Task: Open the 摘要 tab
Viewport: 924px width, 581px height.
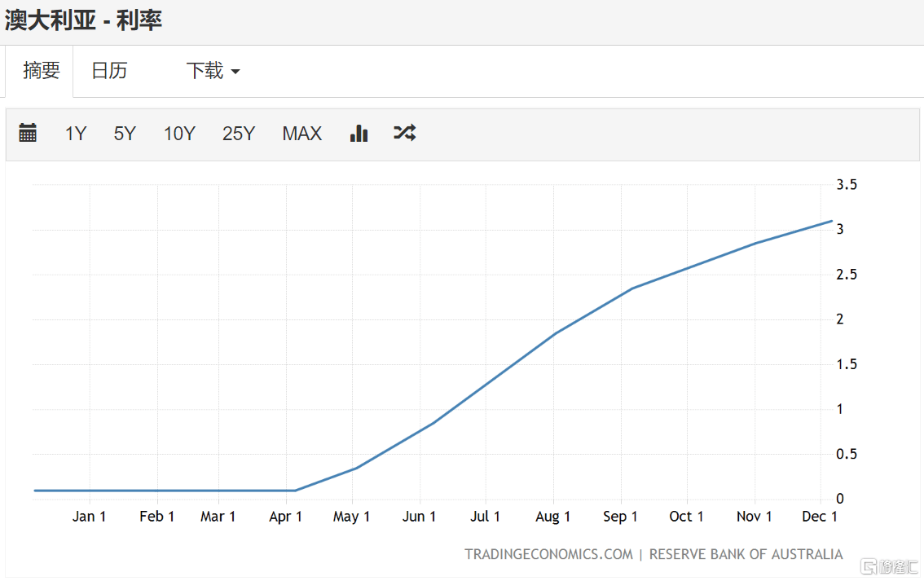Action: [42, 71]
